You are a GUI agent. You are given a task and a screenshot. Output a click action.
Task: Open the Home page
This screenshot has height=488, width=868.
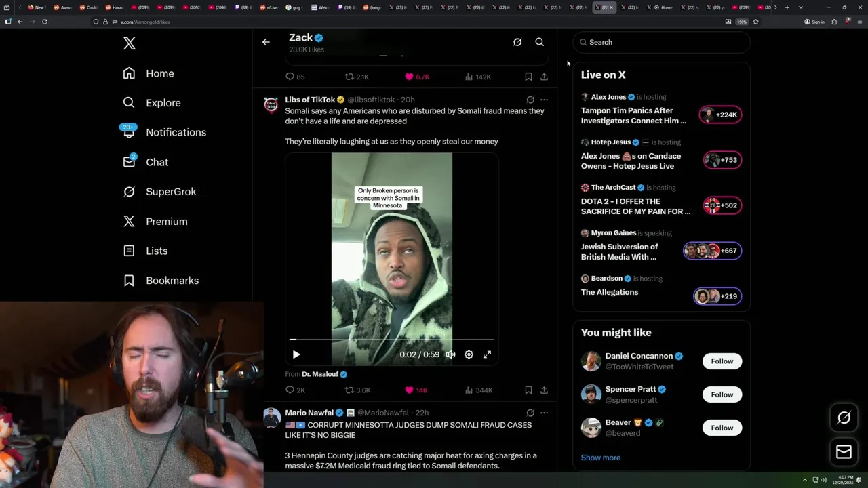[149, 73]
